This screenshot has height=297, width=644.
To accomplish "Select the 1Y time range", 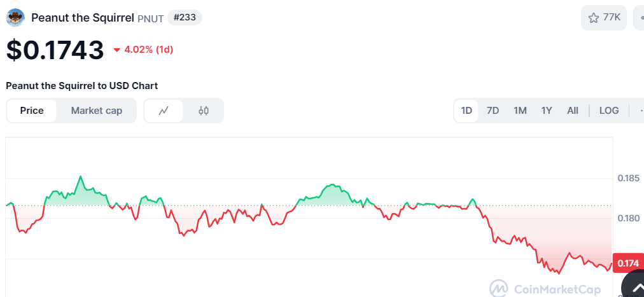I will pyautogui.click(x=547, y=111).
